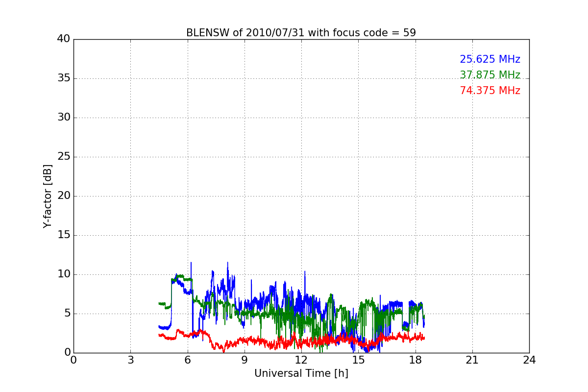Click the y-axis tick label '40'

pyautogui.click(x=64, y=39)
